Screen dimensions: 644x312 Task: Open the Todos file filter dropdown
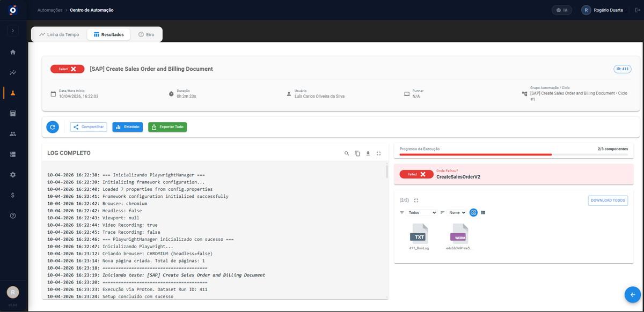click(422, 212)
